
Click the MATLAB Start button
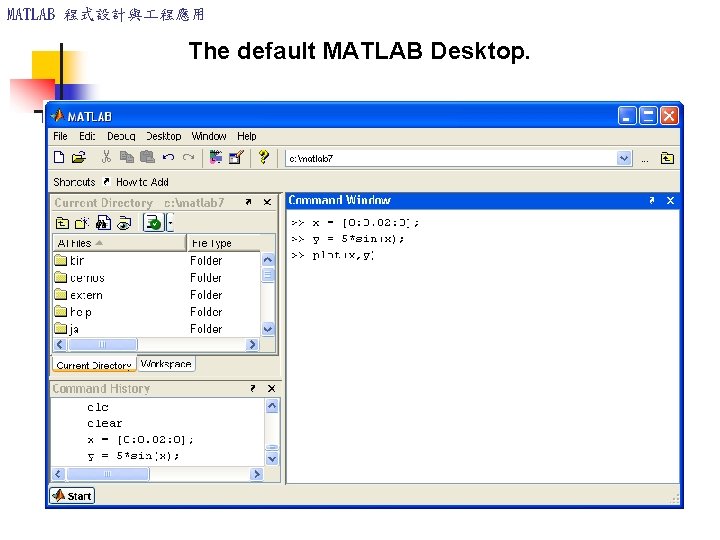coord(72,496)
